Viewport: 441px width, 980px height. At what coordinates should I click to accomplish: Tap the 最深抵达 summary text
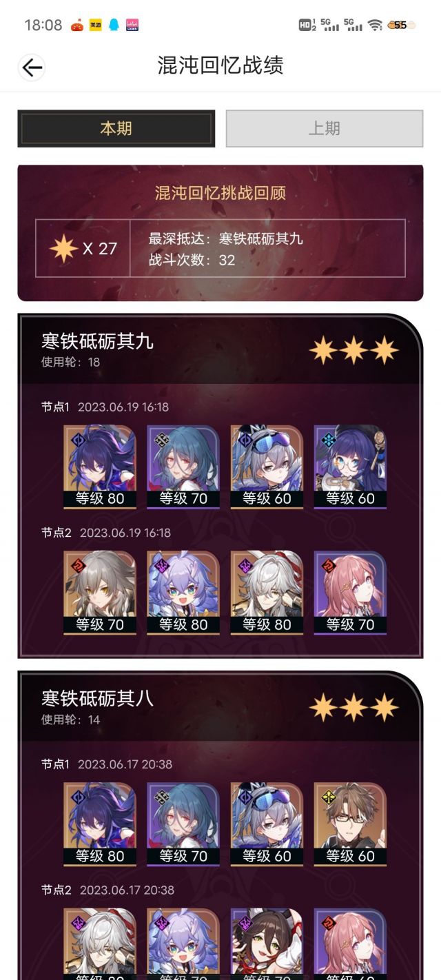coord(225,239)
